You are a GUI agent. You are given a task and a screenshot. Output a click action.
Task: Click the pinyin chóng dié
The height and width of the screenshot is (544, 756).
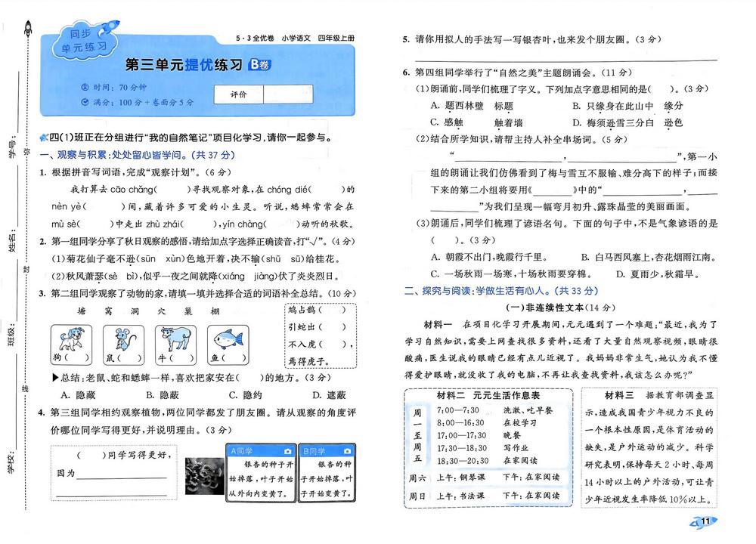pos(287,190)
